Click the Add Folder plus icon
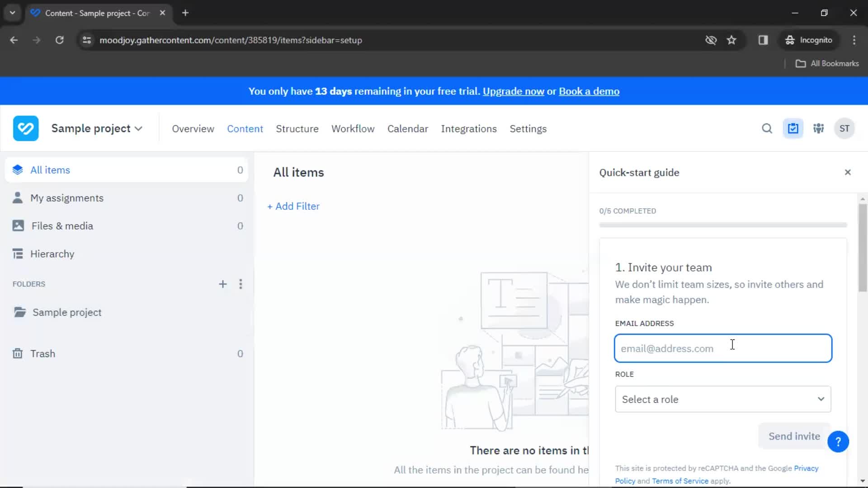The image size is (868, 488). coord(222,284)
